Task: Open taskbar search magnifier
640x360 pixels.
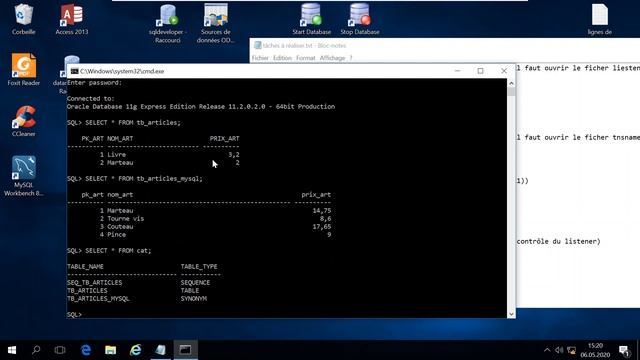Action: click(36, 350)
